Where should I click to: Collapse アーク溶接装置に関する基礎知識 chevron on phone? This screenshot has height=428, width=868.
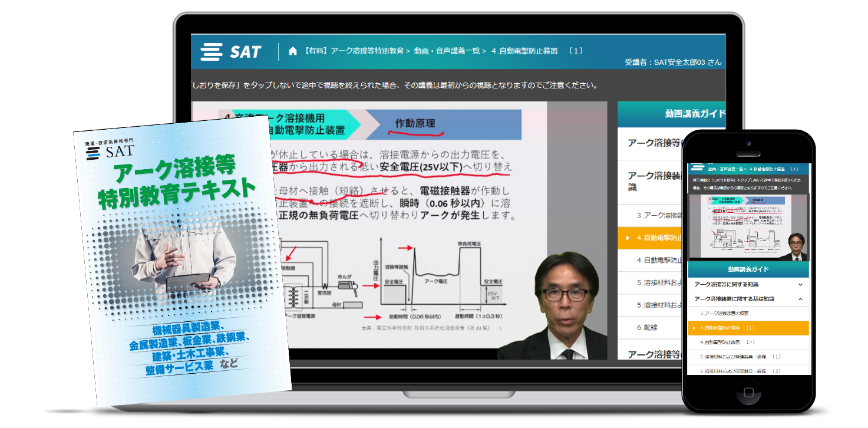click(800, 299)
